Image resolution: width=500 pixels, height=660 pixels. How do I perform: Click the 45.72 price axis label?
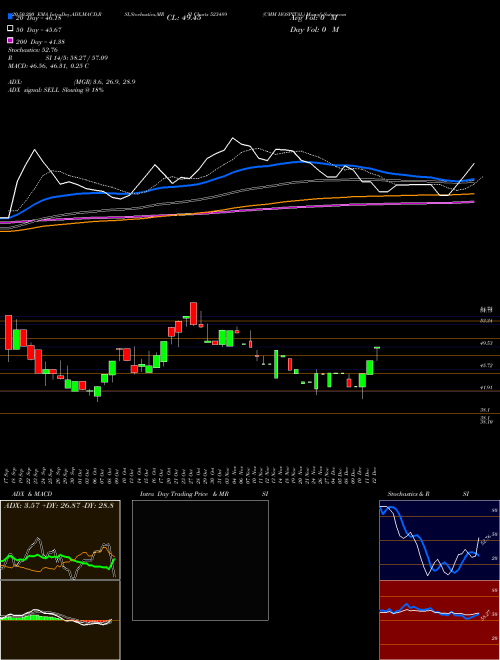click(487, 366)
